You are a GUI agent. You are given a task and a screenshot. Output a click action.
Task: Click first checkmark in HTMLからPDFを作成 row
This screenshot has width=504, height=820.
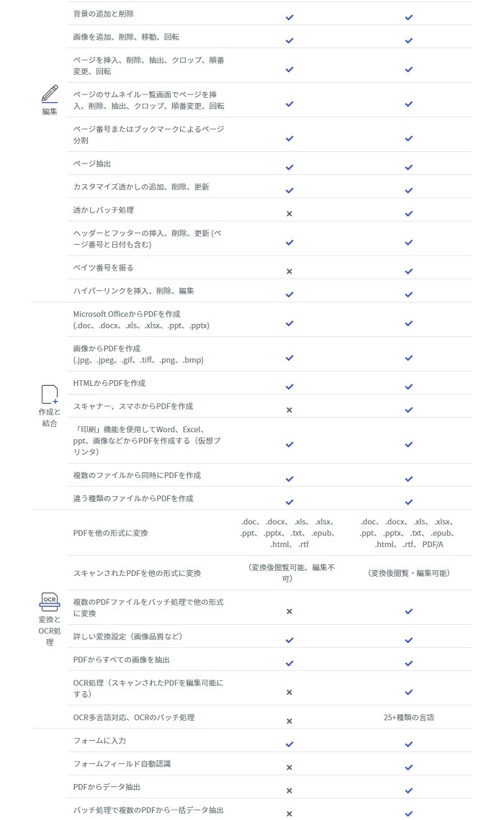click(x=289, y=387)
